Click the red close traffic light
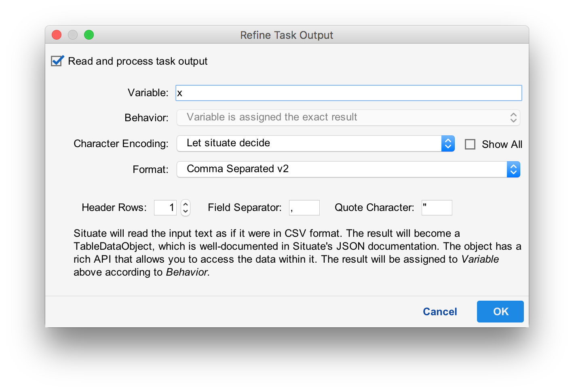Screen dimensions: 574x392 [57, 35]
